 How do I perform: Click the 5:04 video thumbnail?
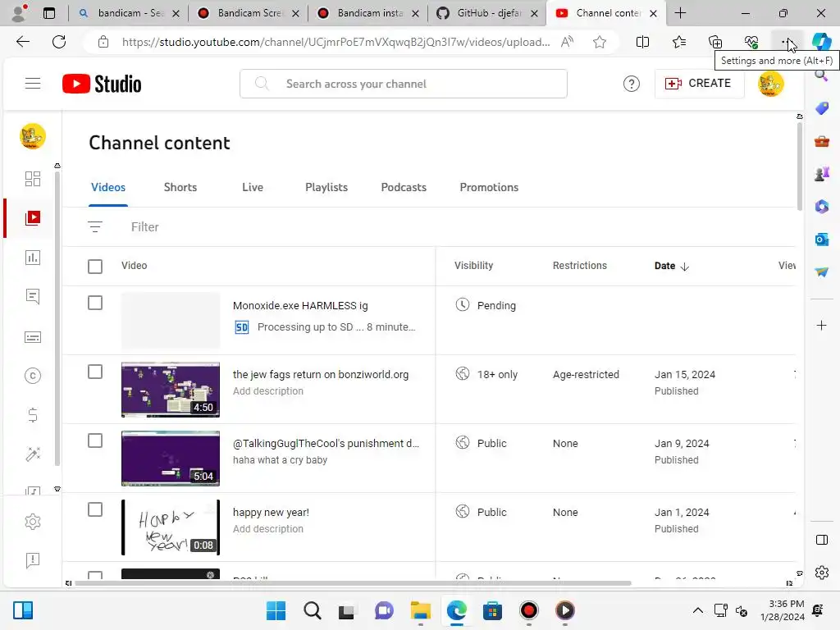[171, 459]
